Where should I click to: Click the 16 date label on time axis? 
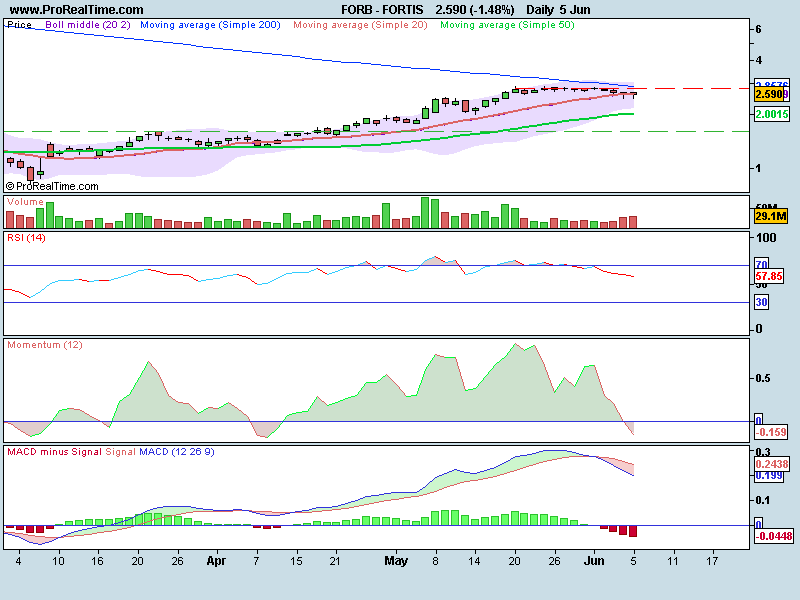click(97, 561)
